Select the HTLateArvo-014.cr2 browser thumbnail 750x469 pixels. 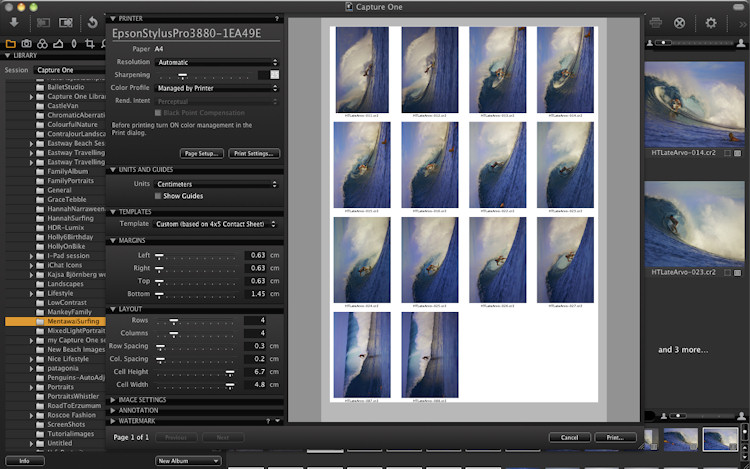[694, 104]
